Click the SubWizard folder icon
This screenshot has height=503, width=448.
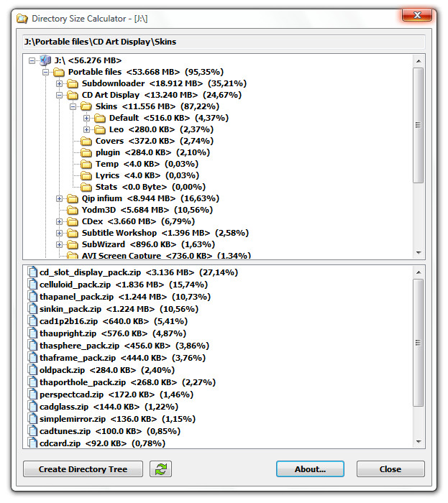pyautogui.click(x=73, y=245)
